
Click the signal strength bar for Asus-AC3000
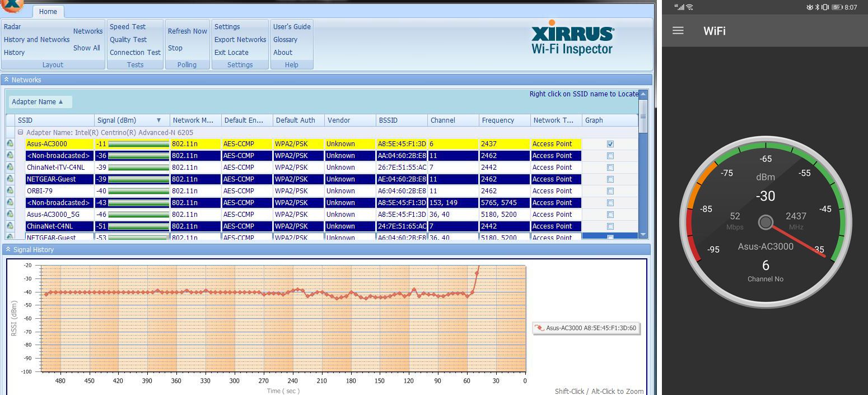pos(138,144)
